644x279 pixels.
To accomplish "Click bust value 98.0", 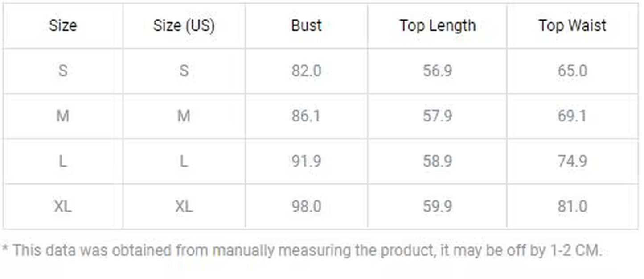I will tap(306, 206).
